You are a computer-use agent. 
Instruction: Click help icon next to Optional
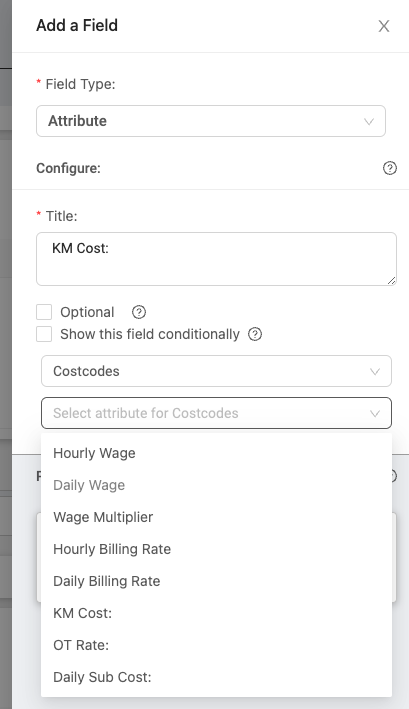click(x=139, y=312)
